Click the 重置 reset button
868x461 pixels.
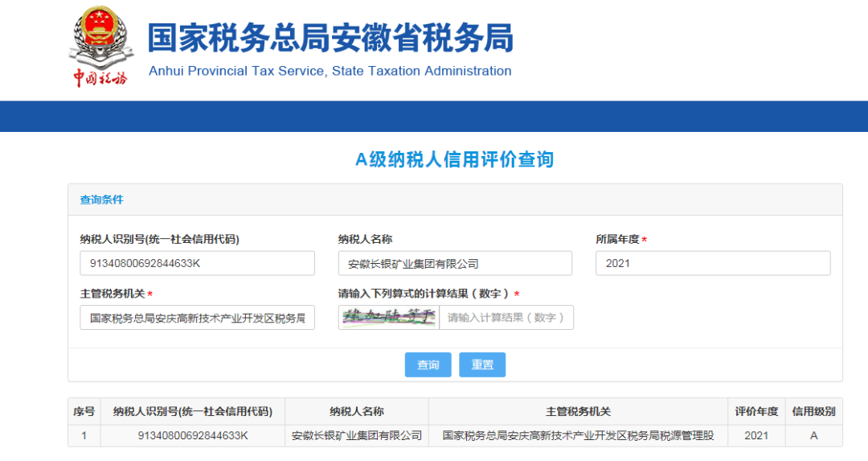482,364
